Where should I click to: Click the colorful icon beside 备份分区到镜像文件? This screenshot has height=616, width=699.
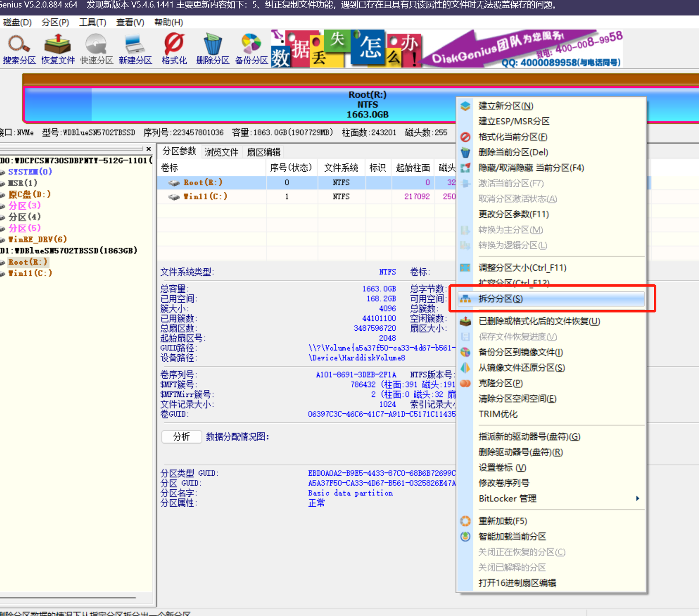[x=465, y=352]
